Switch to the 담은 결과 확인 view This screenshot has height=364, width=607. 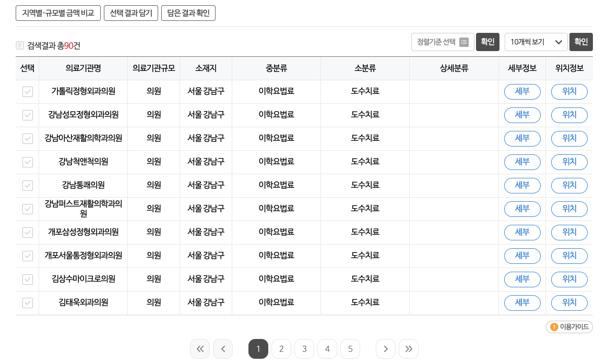click(188, 13)
